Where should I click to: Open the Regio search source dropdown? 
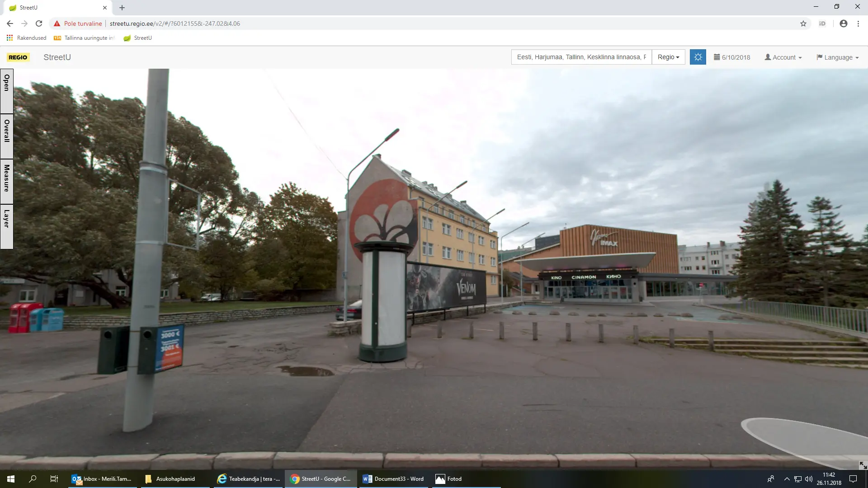(668, 57)
